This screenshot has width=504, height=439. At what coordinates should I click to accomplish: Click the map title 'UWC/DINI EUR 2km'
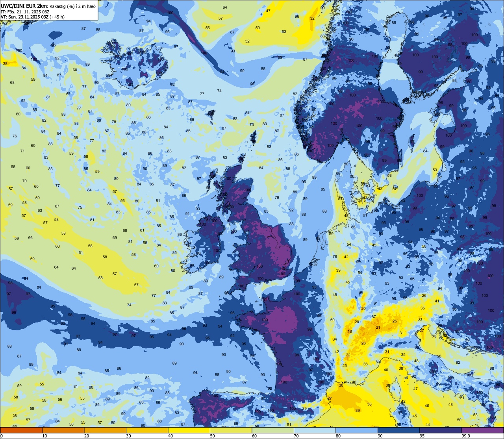tap(24, 6)
